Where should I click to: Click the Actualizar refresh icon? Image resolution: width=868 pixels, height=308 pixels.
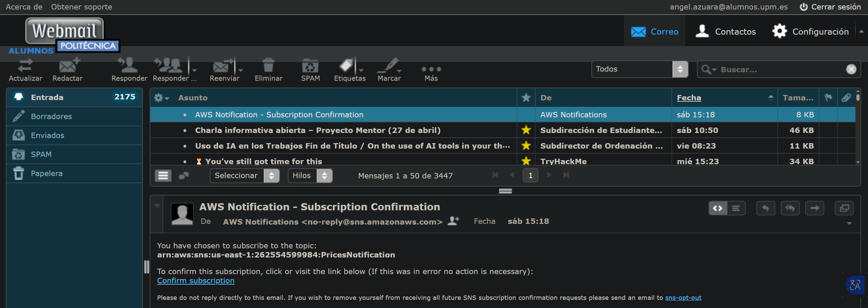25,65
